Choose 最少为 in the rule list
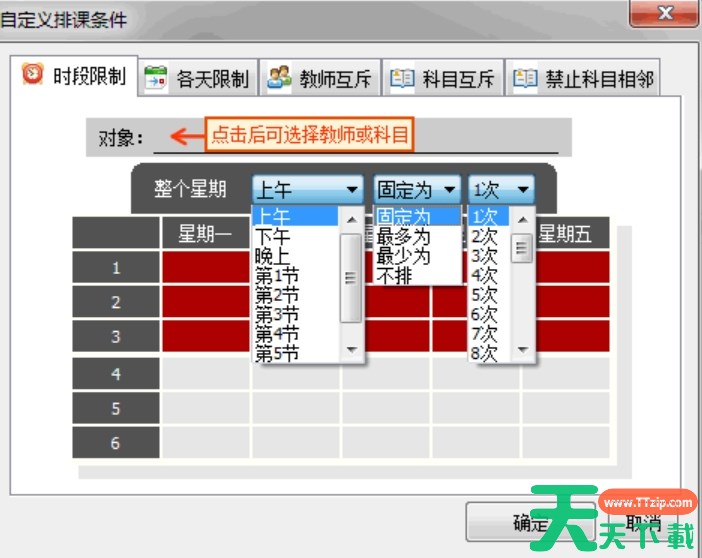Viewport: 702px width, 558px height. [417, 256]
